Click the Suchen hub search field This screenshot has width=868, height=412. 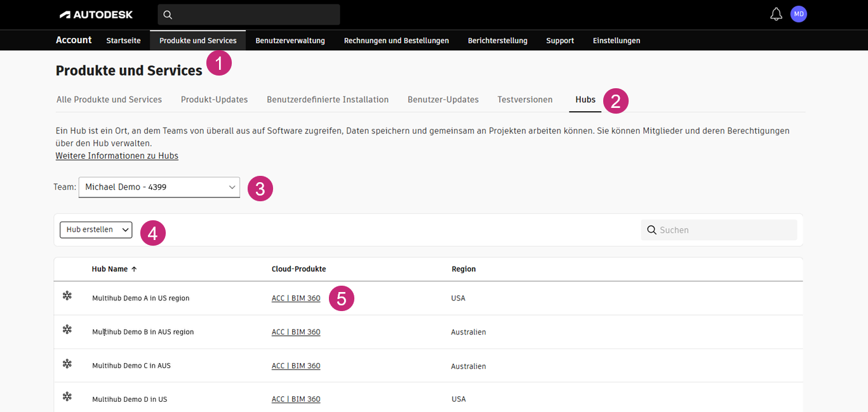[x=724, y=230]
